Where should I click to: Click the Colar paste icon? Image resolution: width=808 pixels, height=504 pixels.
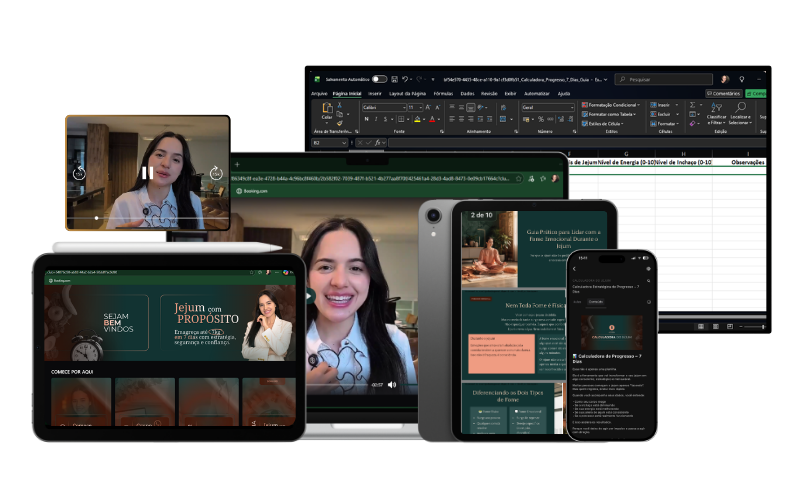pos(327,108)
